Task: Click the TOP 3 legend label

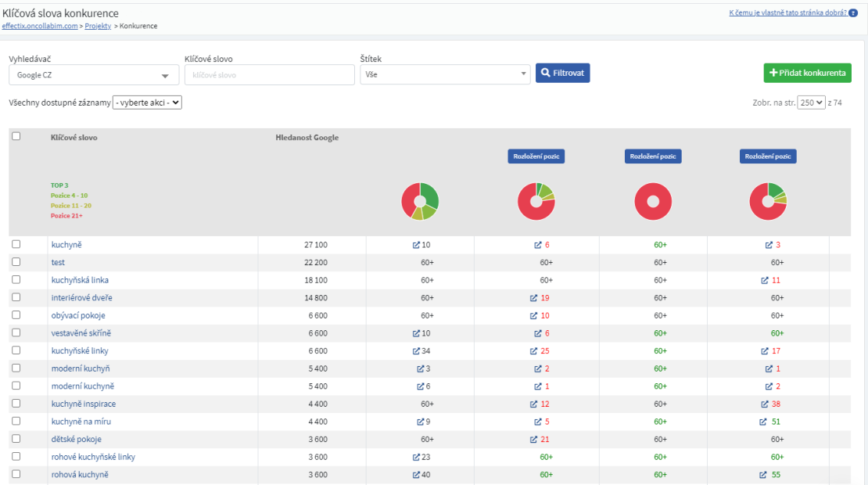Action: pyautogui.click(x=59, y=185)
